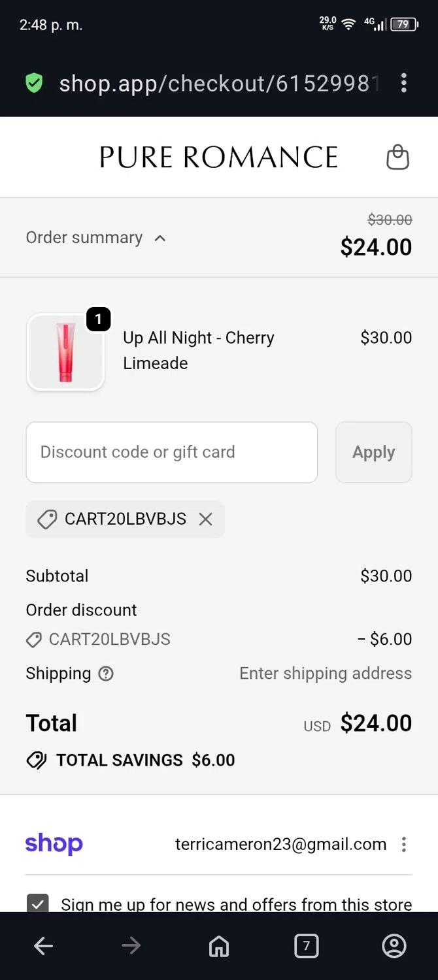The image size is (438, 980).
Task: Uncheck the news and offers signup checkbox
Action: (x=37, y=904)
